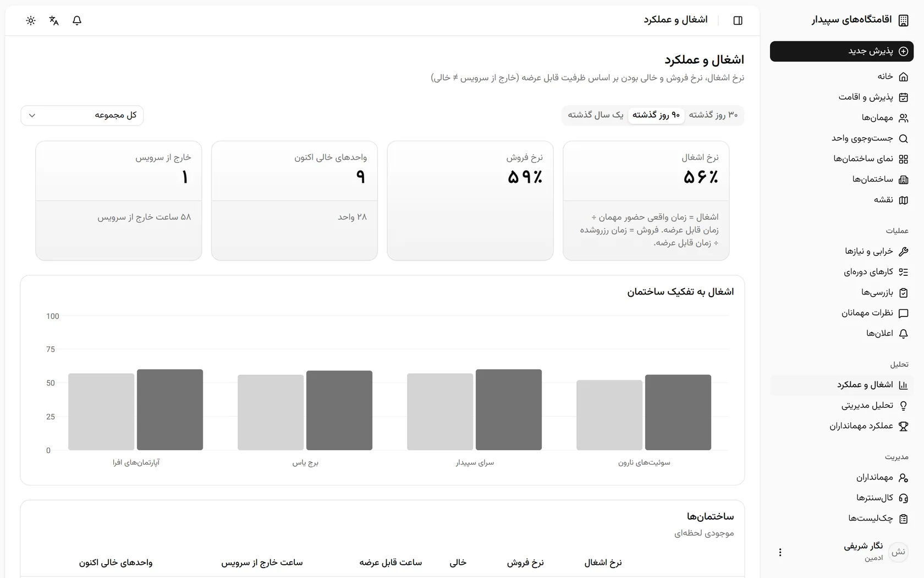924x578 pixels.
Task: Open notifications bell in top bar
Action: [x=77, y=20]
